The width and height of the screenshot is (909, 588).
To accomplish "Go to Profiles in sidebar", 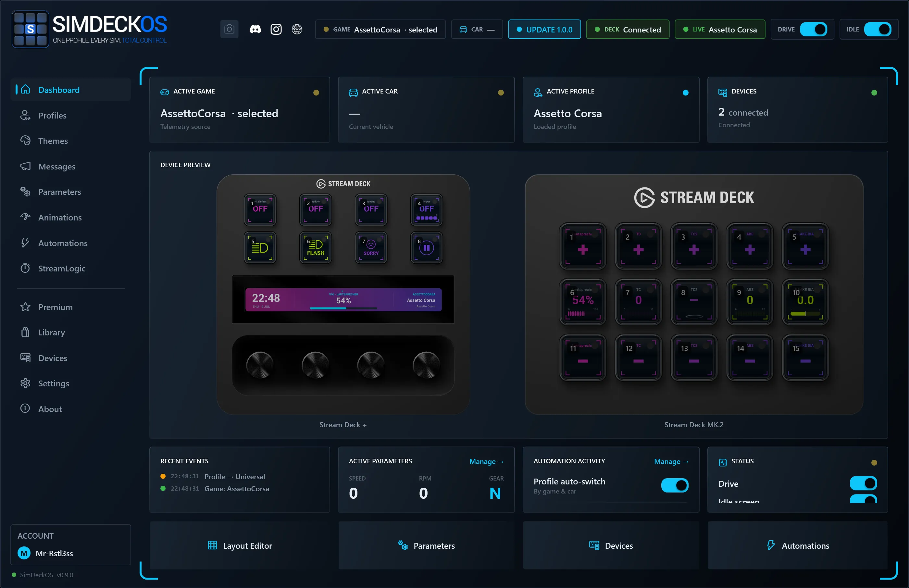I will tap(71, 115).
